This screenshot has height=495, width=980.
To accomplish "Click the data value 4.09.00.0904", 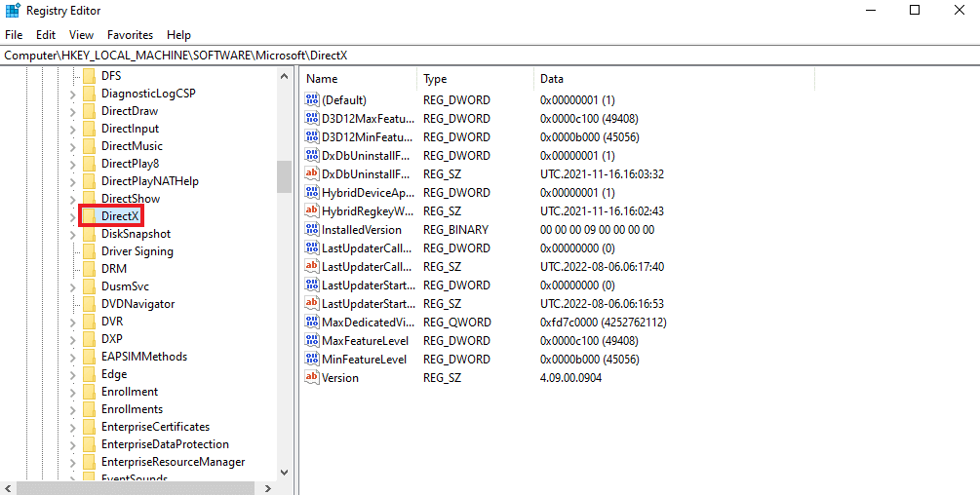I will coord(570,378).
